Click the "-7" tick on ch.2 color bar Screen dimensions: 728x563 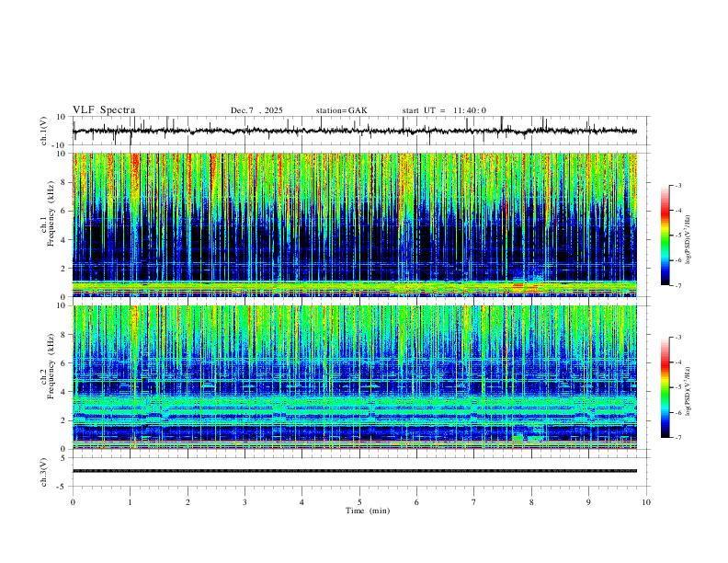coord(677,438)
